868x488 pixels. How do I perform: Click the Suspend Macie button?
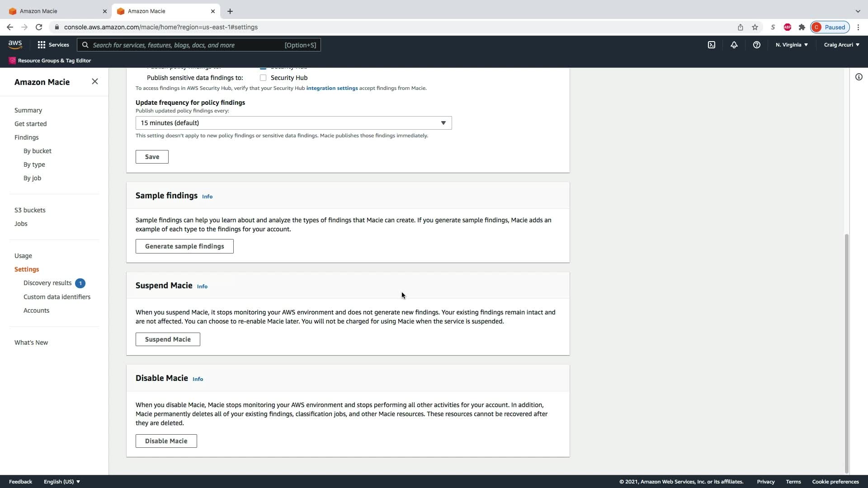coord(168,339)
